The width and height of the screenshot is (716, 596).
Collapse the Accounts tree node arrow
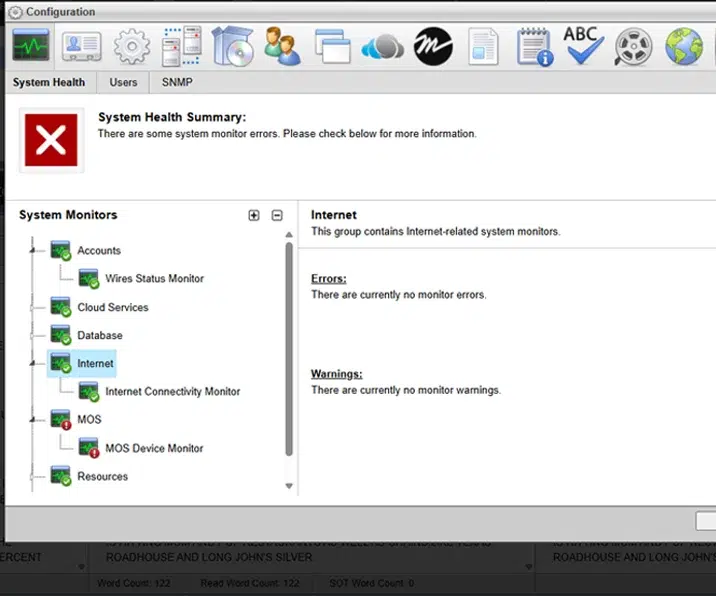tap(33, 251)
